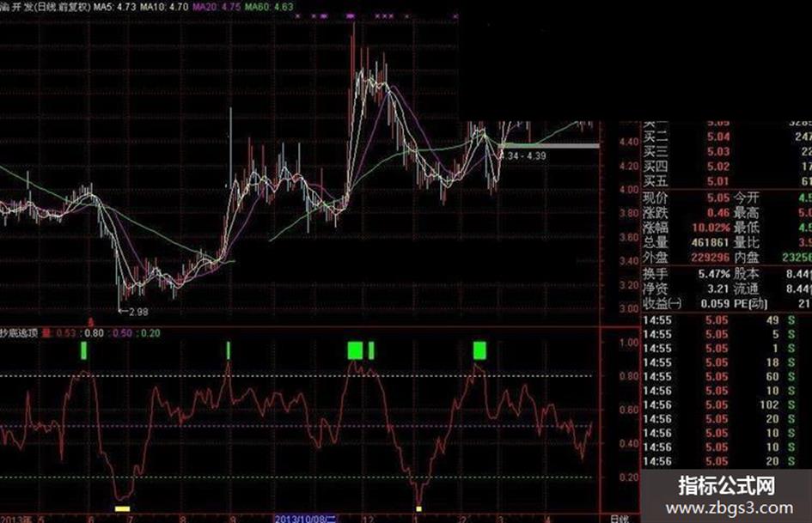
Task: Select the 14:55 tick row with volume 60
Action: click(x=719, y=377)
